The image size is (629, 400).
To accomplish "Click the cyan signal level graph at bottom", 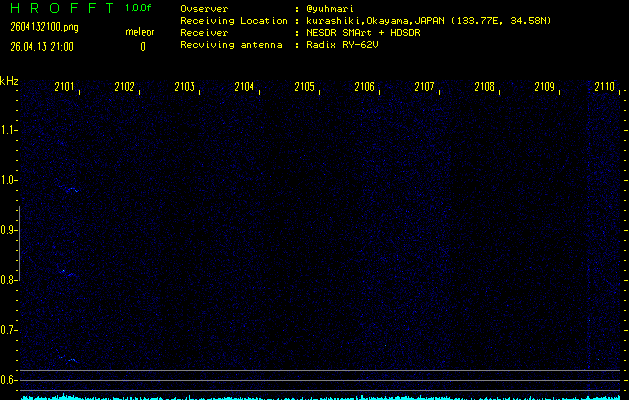I will pyautogui.click(x=320, y=397).
